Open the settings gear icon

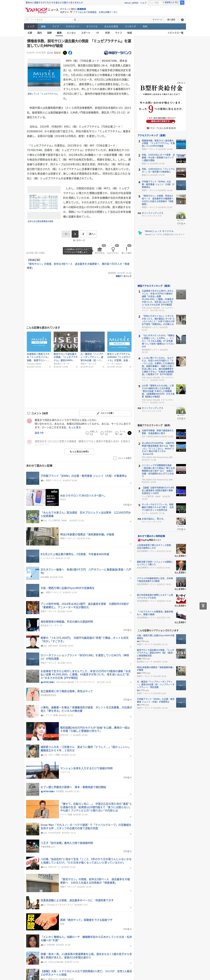(182, 20)
